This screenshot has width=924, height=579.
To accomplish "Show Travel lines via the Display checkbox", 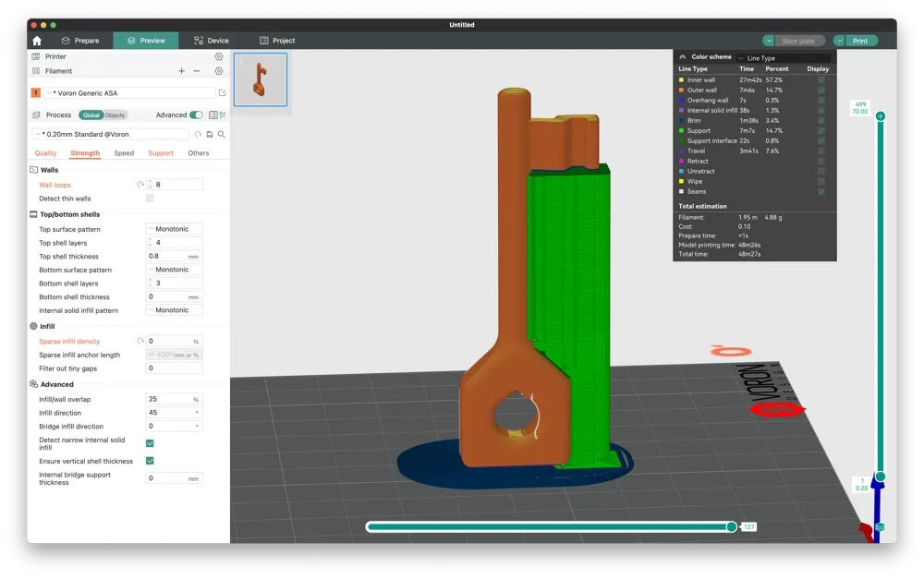I will (x=821, y=151).
